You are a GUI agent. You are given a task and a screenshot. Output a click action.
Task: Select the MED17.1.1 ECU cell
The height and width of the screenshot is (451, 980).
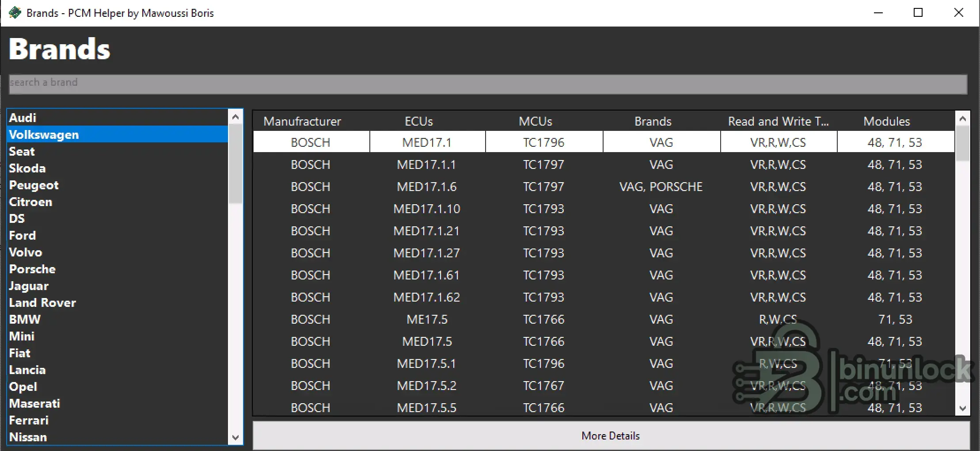pos(427,164)
